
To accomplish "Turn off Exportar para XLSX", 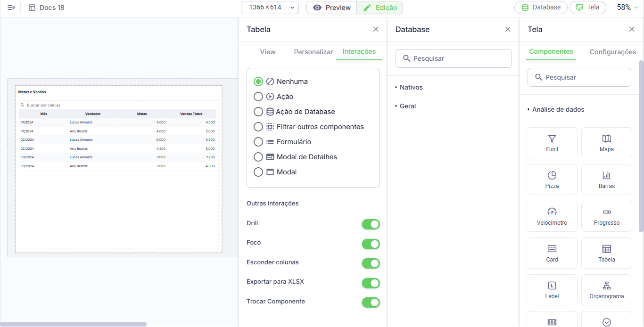I will pos(371,283).
